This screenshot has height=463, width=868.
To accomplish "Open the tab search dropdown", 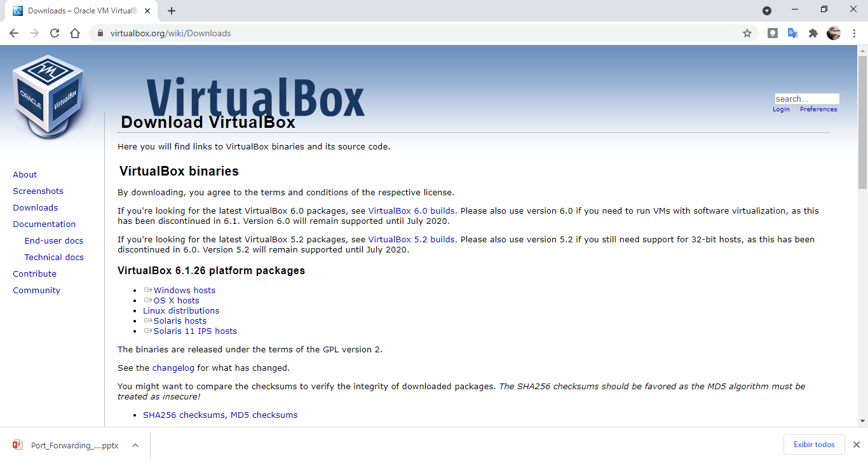I will 767,10.
